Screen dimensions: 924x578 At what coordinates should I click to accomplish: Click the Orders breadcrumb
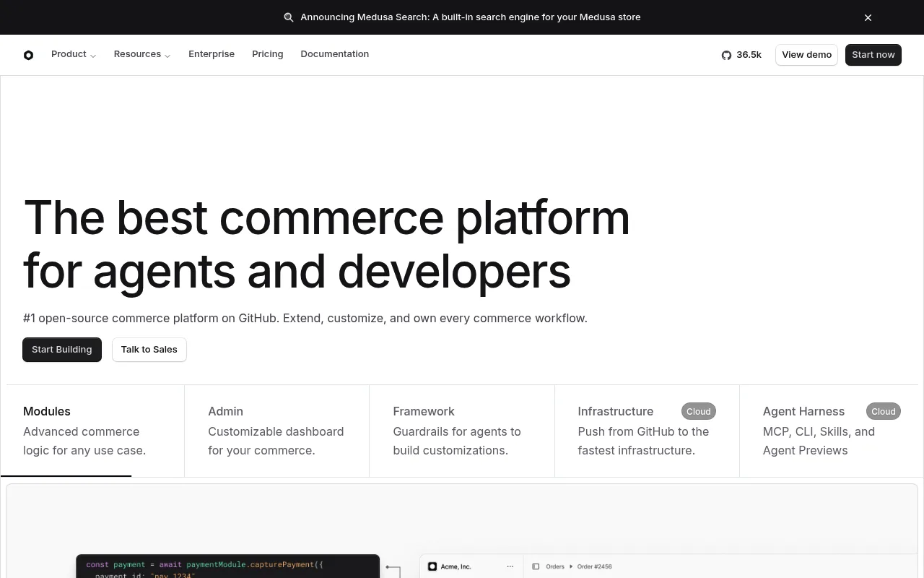[555, 566]
